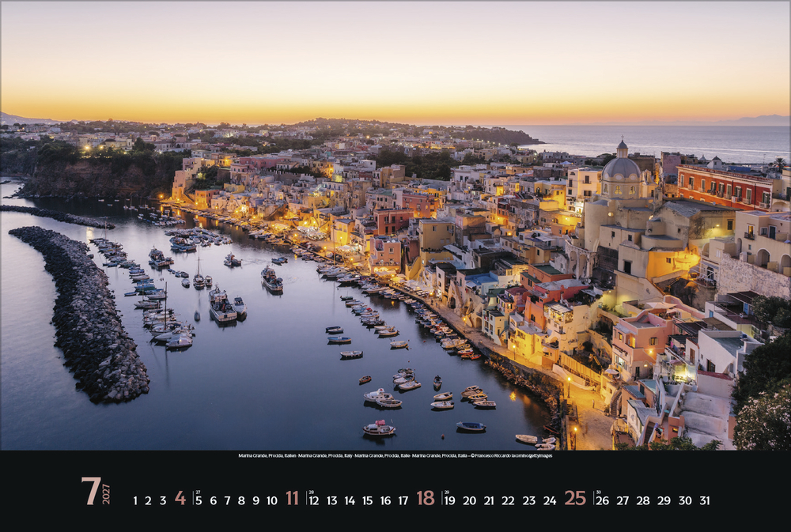This screenshot has height=532, width=791.
Task: Click week number 28 marker
Action: (311, 492)
